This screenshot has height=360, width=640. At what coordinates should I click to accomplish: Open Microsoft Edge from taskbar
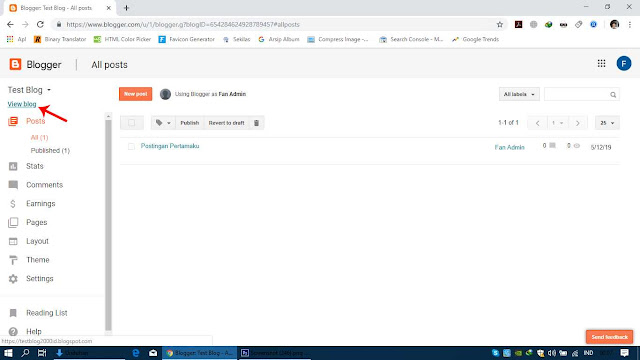pos(136,353)
